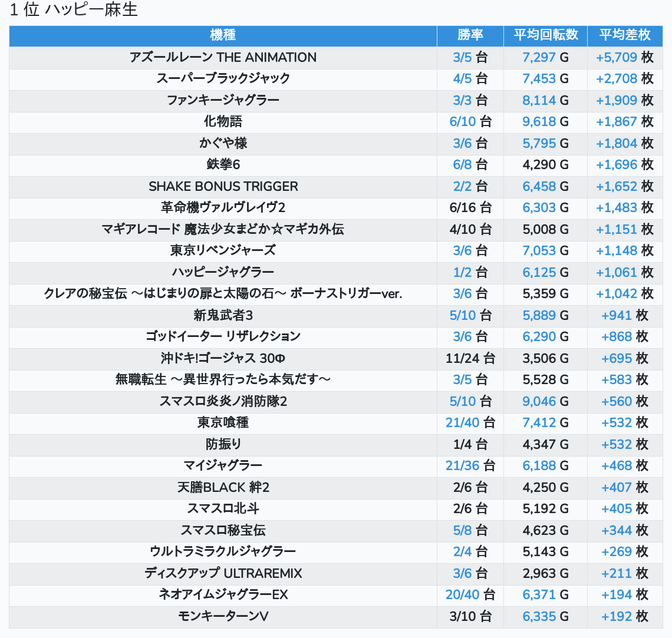
Task: Click the スーパーブラックジャック machine name
Action: coord(223,78)
